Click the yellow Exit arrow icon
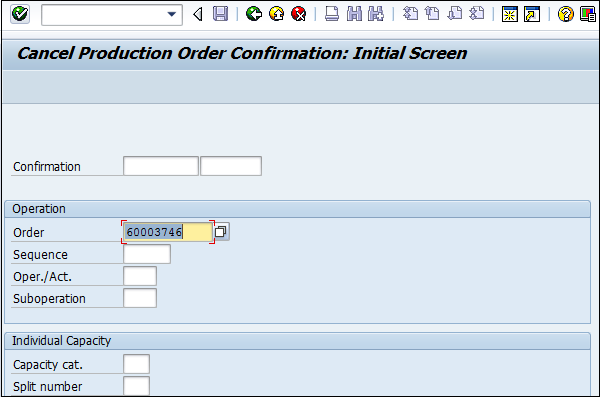The image size is (600, 397). 276,14
